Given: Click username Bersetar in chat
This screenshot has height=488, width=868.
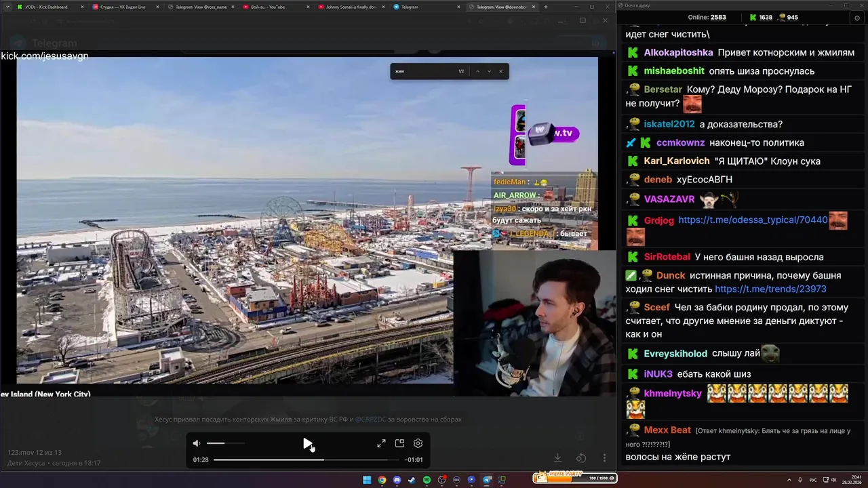Looking at the screenshot, I should (663, 89).
